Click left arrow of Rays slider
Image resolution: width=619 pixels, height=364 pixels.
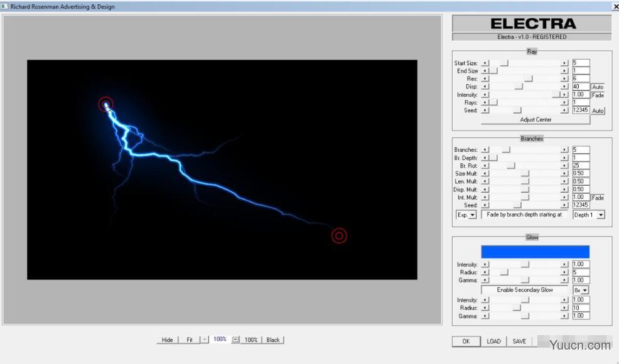tap(485, 103)
